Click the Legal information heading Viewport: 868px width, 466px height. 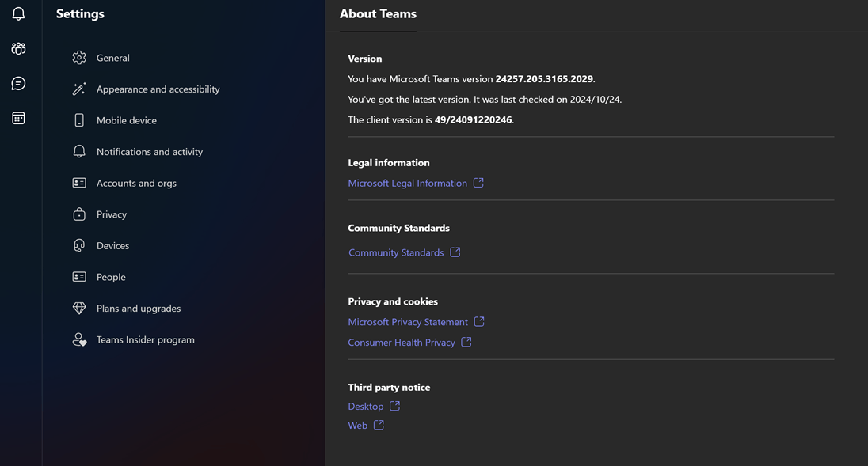coord(389,162)
